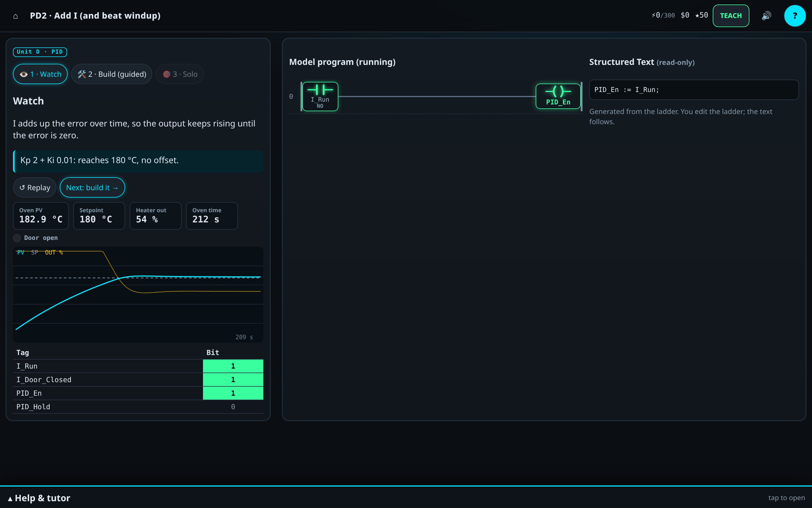This screenshot has height=508, width=812.
Task: Click the OUT % chart legend
Action: click(54, 252)
